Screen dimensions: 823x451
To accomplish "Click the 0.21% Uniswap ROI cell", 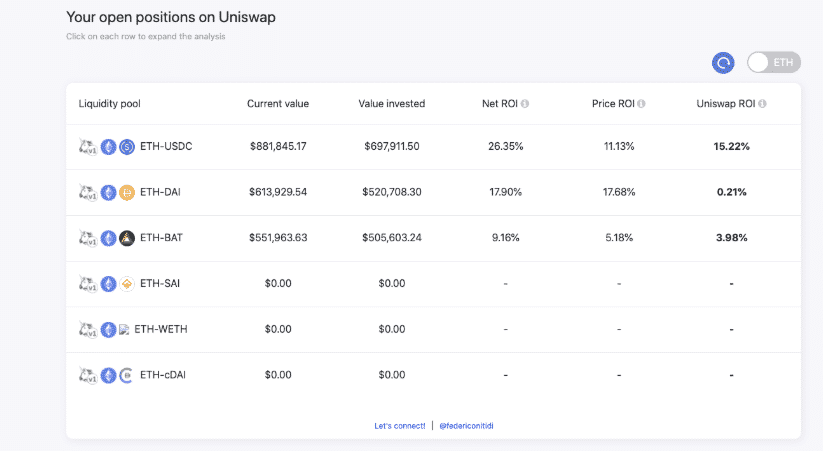I will [731, 192].
